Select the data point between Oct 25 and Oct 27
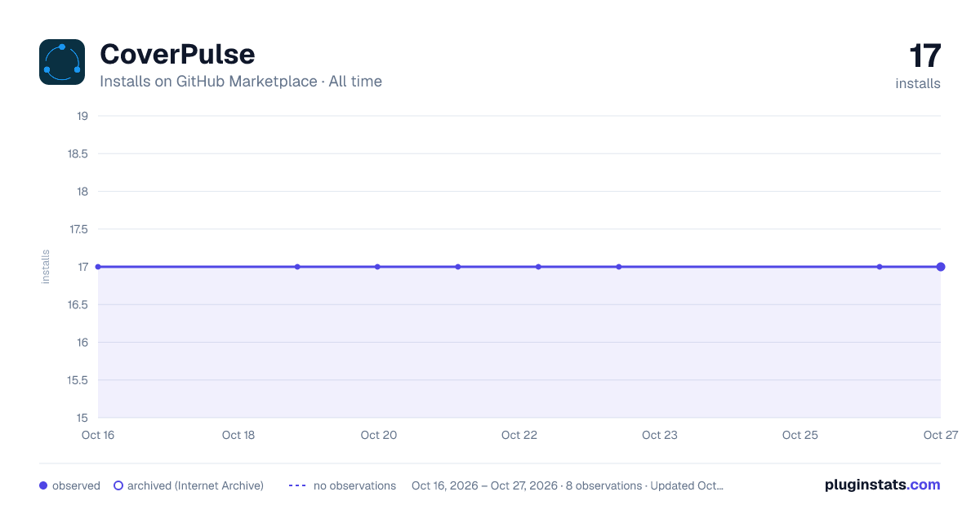 pos(880,267)
